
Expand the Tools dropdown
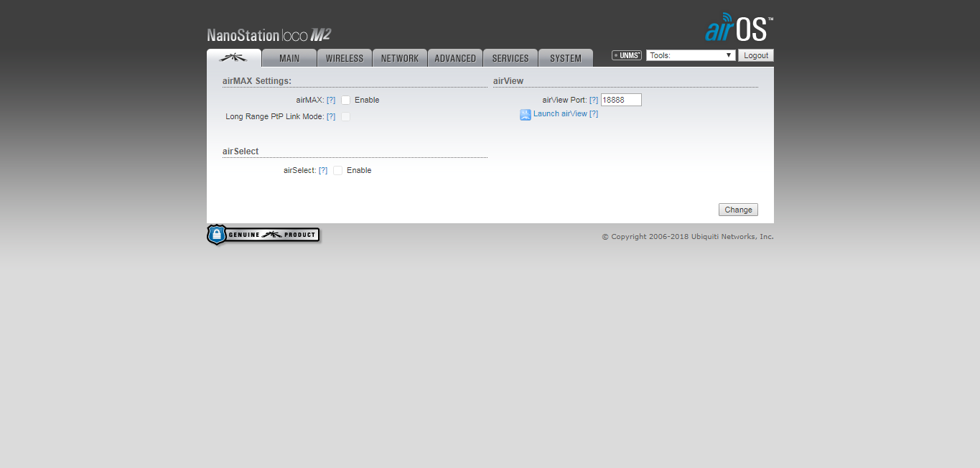(x=691, y=55)
